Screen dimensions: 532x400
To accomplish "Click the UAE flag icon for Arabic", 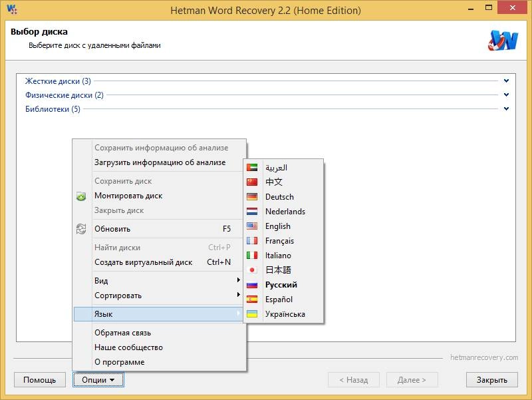I will (x=252, y=168).
